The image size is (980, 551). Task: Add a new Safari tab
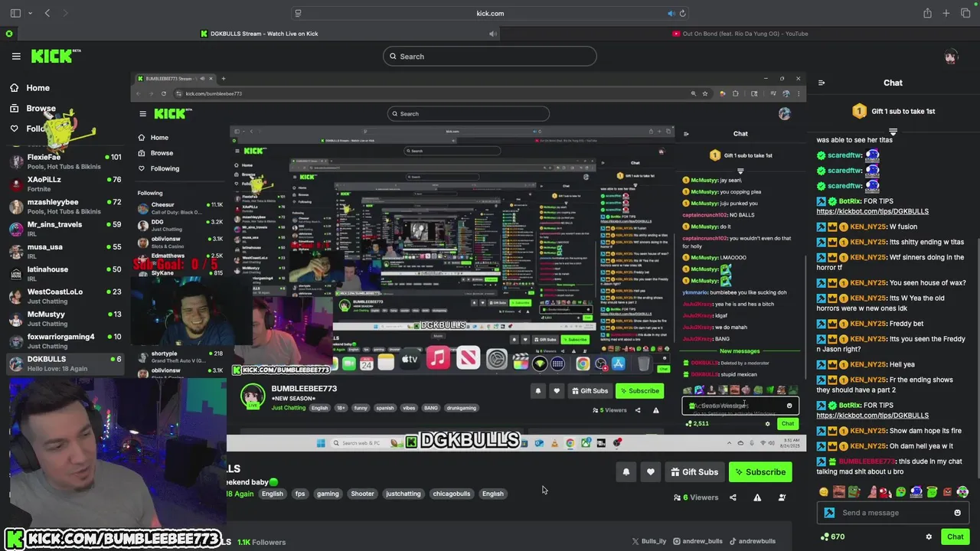[946, 13]
